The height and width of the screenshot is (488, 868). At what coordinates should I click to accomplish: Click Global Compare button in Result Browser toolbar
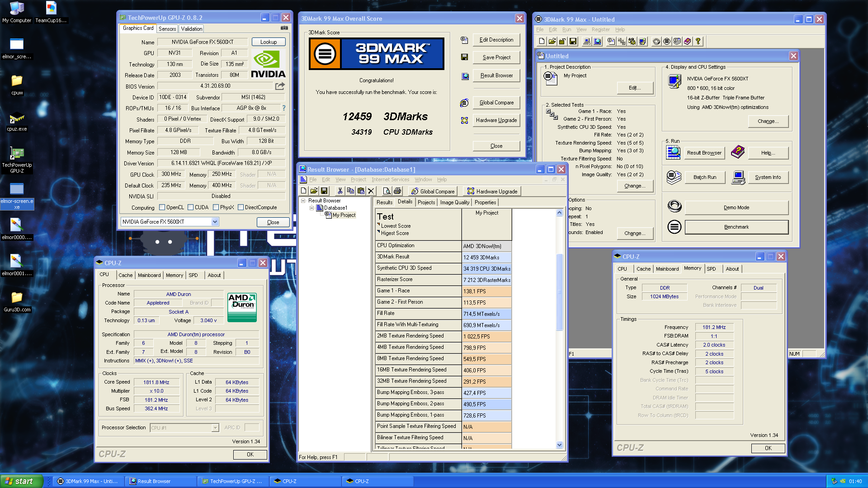click(433, 191)
